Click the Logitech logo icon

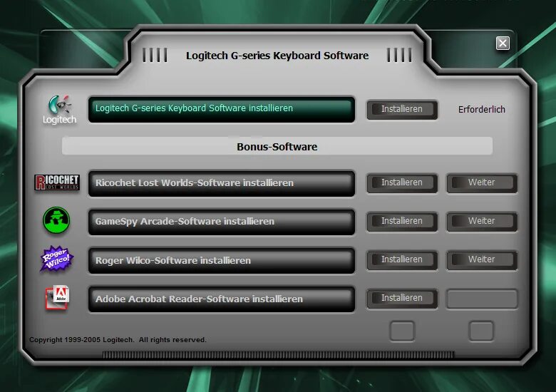[59, 110]
